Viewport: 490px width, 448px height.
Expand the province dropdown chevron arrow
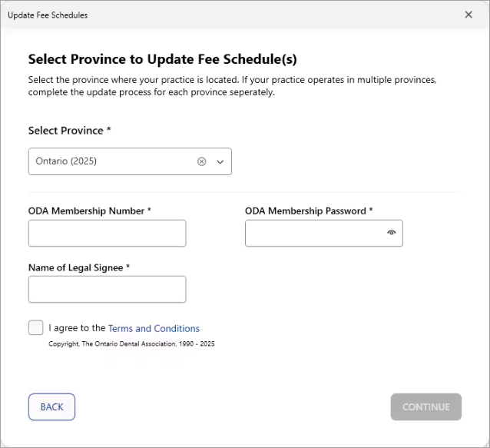tap(220, 161)
